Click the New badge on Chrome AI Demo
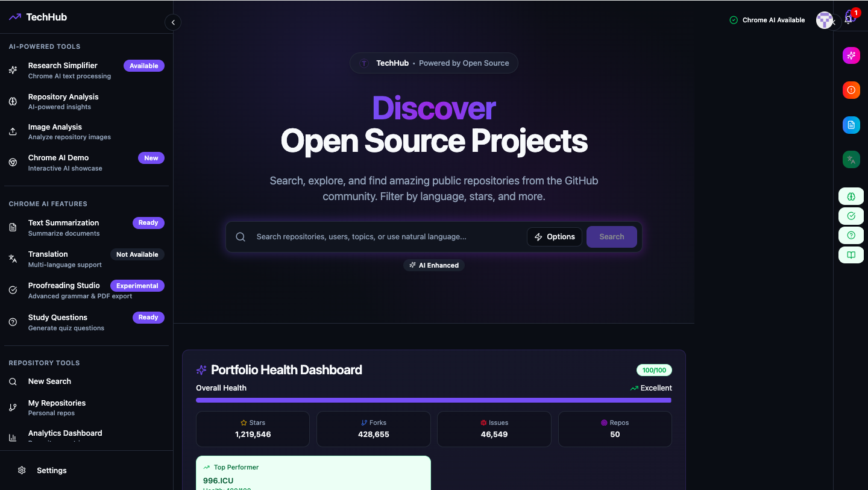 click(151, 158)
